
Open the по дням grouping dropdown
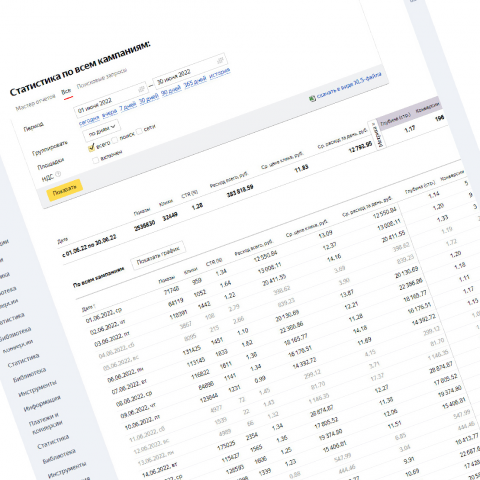(x=102, y=130)
